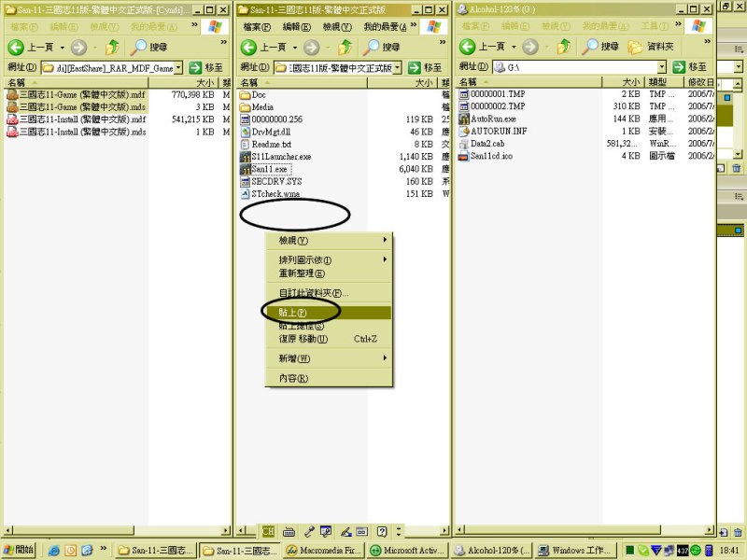Image resolution: width=747 pixels, height=560 pixels.
Task: Expand toolbar overflow chevron in left window
Action: [x=223, y=42]
